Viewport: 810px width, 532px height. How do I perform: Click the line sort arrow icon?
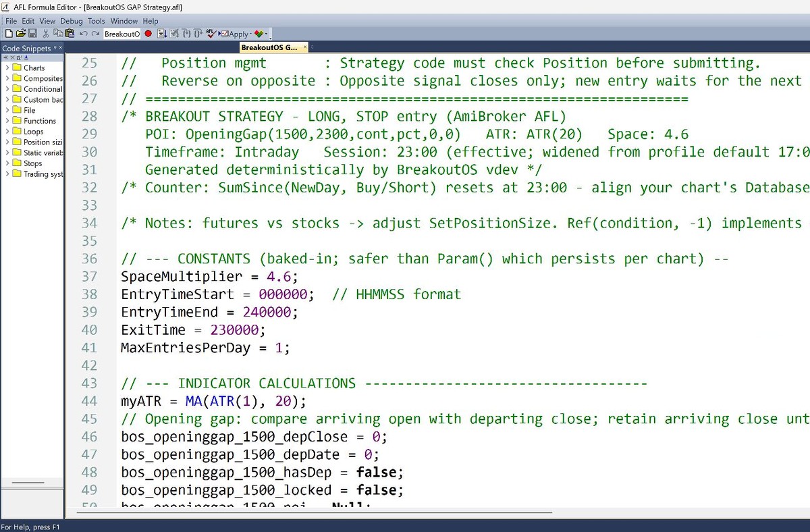point(162,33)
